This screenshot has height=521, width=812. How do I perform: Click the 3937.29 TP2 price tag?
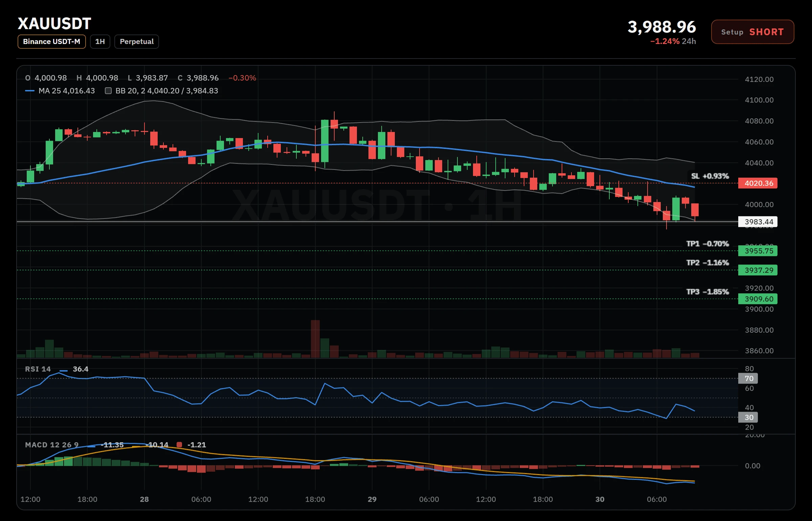757,270
